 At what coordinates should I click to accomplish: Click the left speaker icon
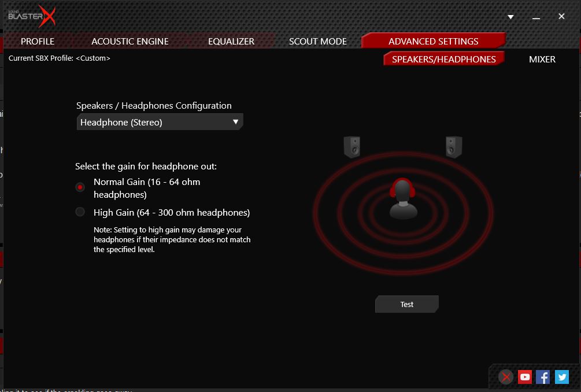(352, 147)
